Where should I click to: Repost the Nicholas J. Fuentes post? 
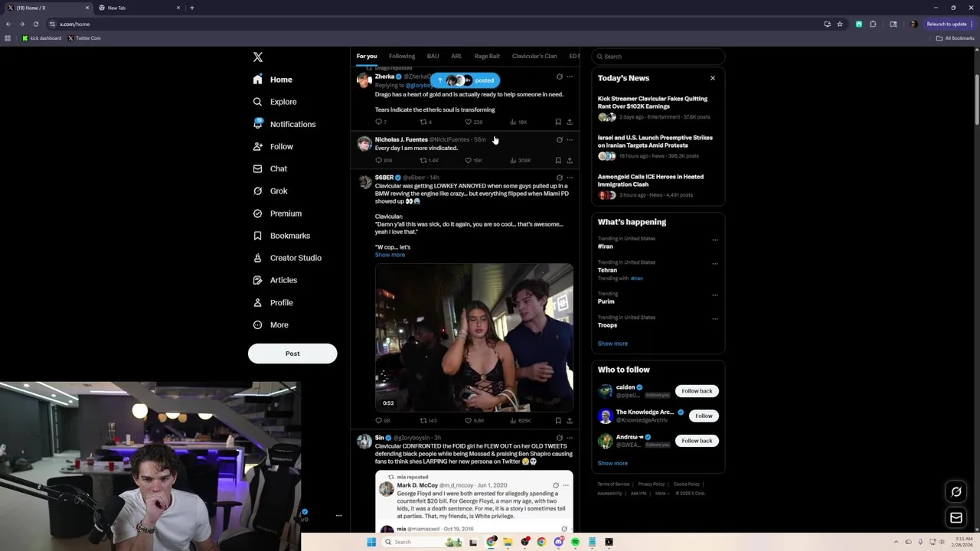(429, 160)
